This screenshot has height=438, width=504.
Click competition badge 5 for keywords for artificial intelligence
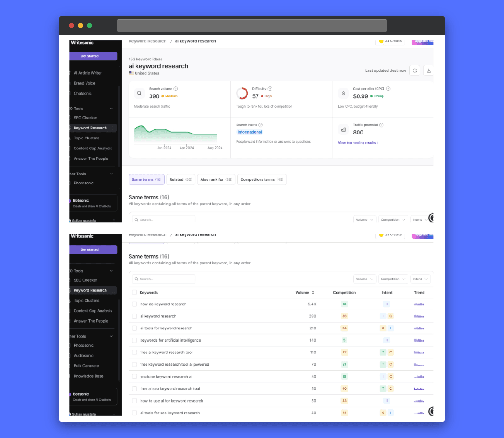[344, 340]
